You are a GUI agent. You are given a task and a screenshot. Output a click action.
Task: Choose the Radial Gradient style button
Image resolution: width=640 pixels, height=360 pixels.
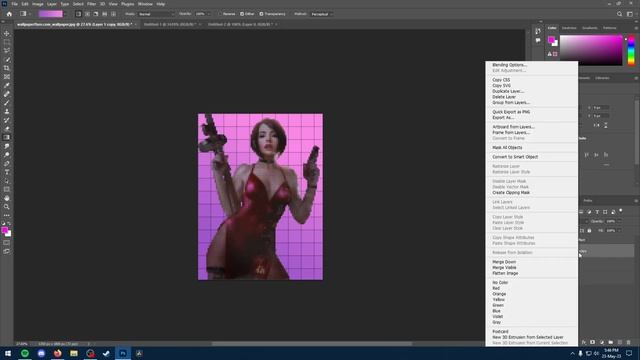click(87, 14)
